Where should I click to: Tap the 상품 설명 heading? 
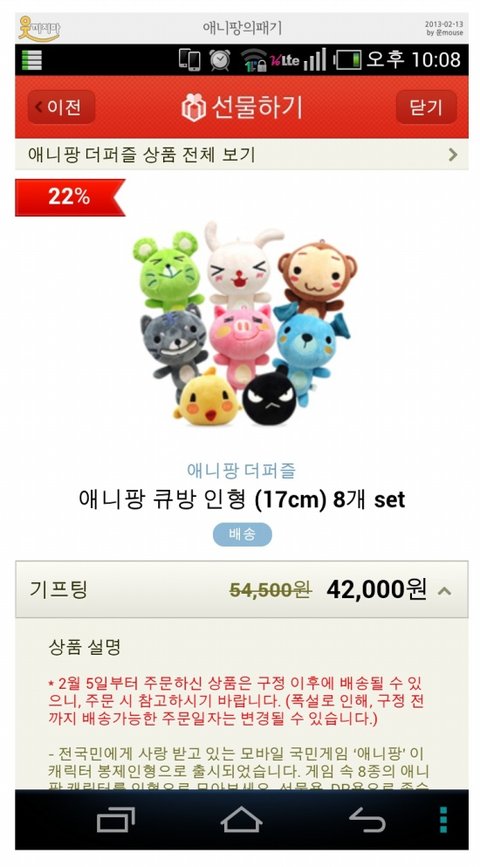pyautogui.click(x=85, y=647)
